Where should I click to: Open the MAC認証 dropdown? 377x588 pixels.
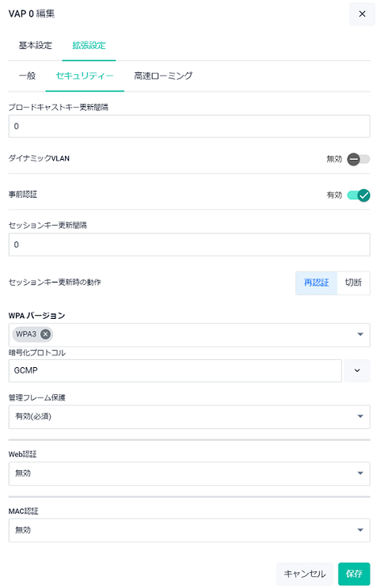pos(189,530)
